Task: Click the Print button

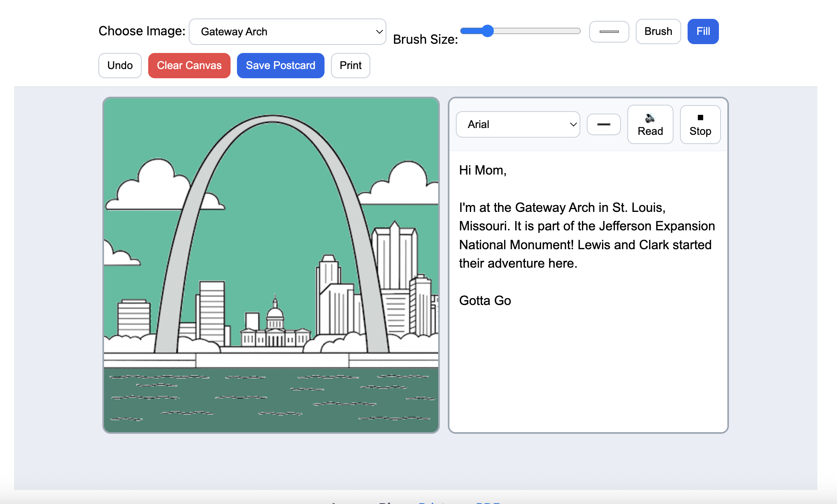Action: [x=351, y=65]
